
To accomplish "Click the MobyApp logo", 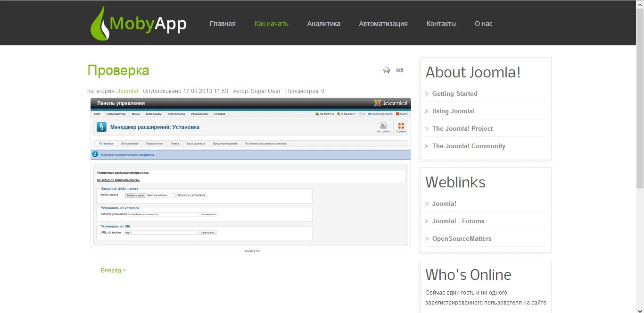I will click(138, 23).
